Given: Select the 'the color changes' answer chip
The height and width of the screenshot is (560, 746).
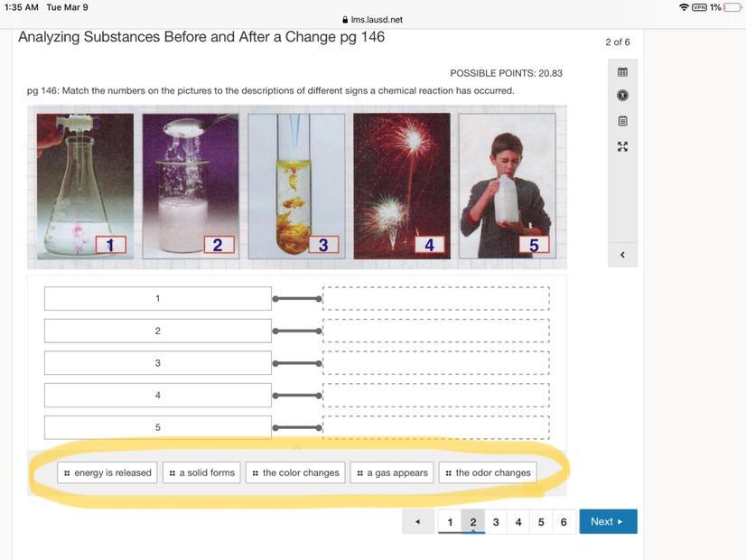Looking at the screenshot, I should click(x=295, y=473).
